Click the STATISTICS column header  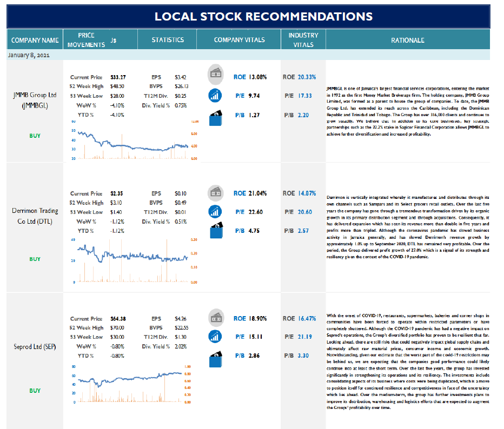click(x=168, y=40)
